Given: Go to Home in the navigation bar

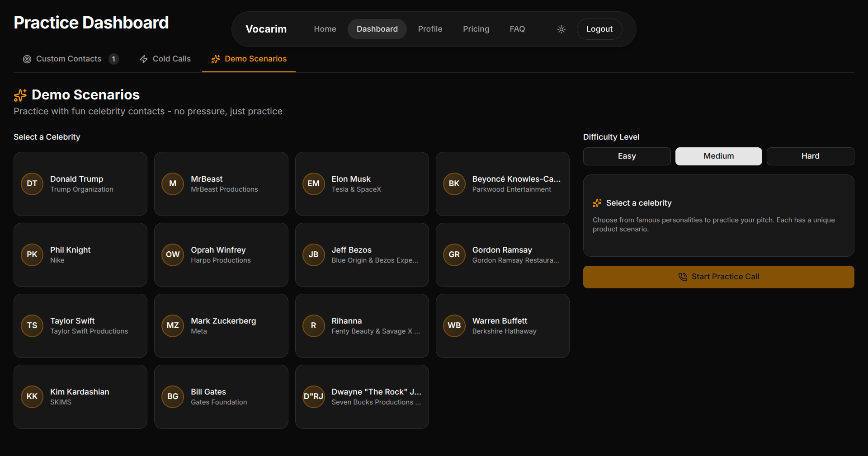Looking at the screenshot, I should [325, 29].
